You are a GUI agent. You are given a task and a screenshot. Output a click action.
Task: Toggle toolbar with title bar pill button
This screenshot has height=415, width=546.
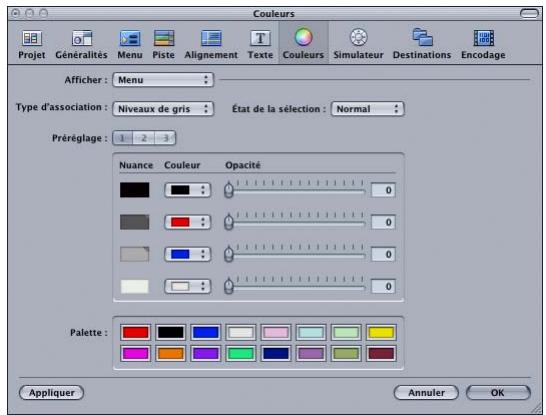click(529, 14)
